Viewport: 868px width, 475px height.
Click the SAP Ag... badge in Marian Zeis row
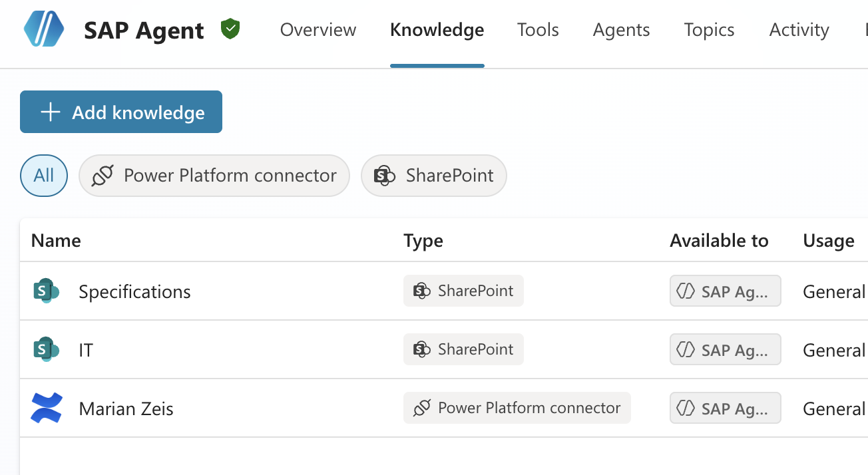pyautogui.click(x=726, y=408)
